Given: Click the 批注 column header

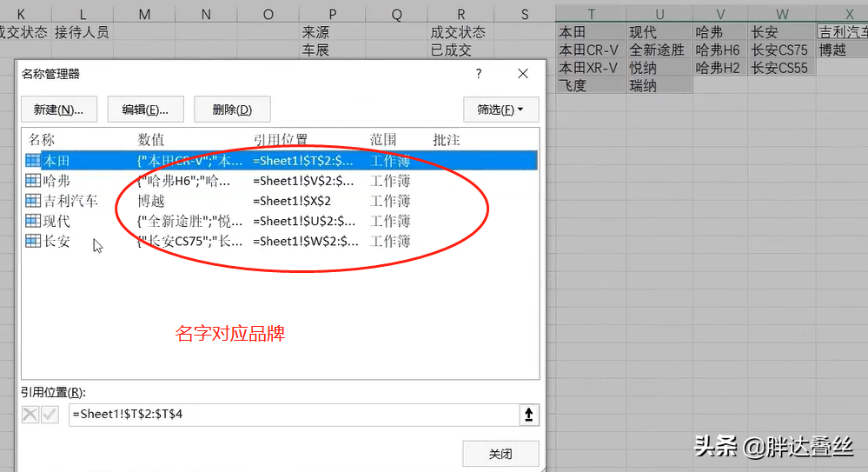Looking at the screenshot, I should pyautogui.click(x=447, y=140).
